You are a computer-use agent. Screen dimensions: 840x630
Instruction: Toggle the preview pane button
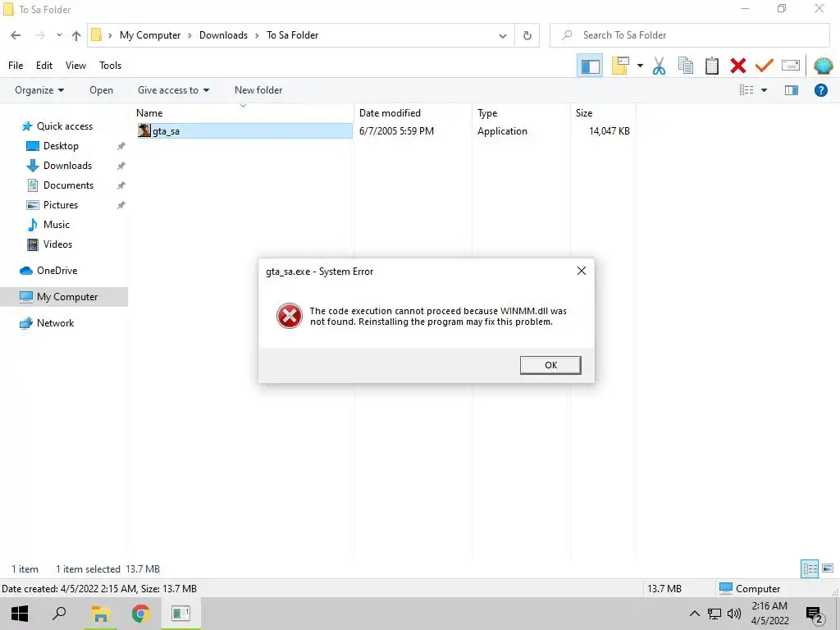(792, 90)
